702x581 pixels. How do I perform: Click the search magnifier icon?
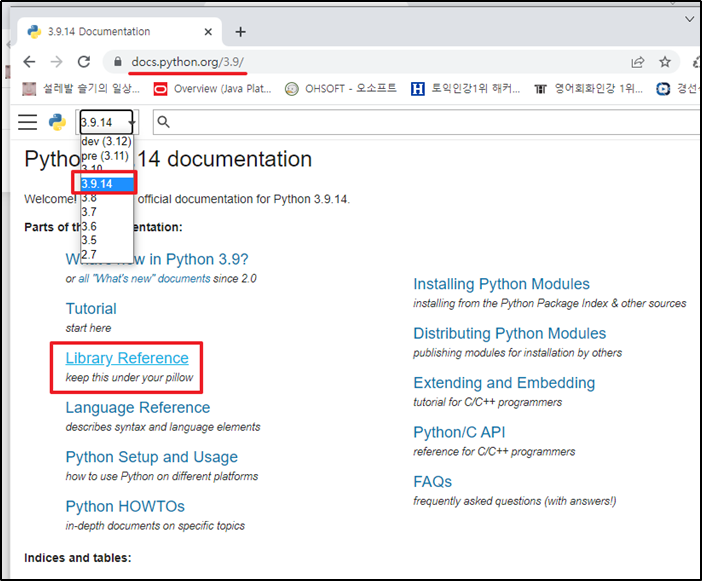(x=163, y=122)
